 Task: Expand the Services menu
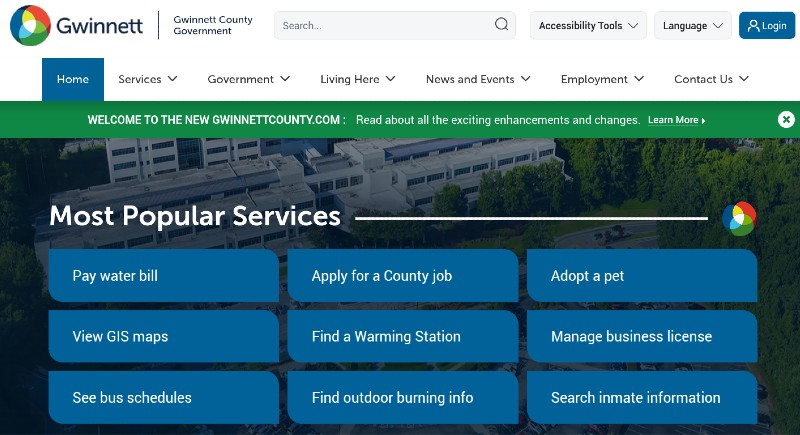147,79
